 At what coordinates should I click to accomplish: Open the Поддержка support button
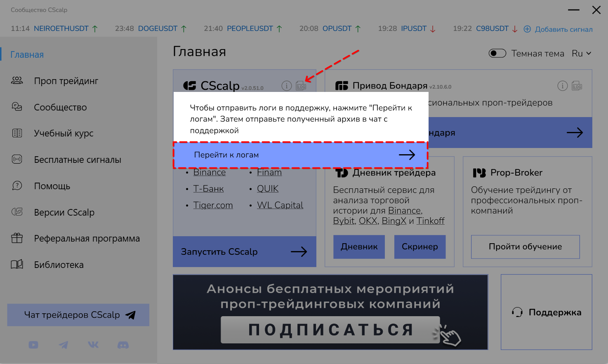(x=547, y=312)
